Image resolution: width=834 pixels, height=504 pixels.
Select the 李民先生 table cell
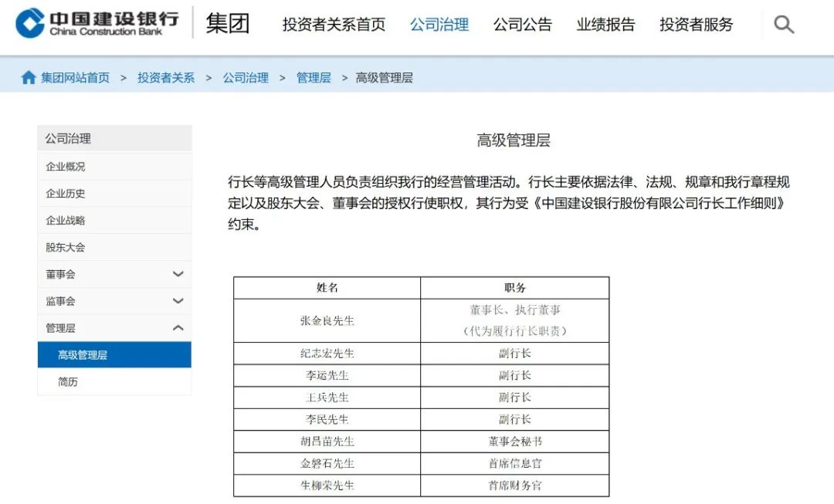327,419
